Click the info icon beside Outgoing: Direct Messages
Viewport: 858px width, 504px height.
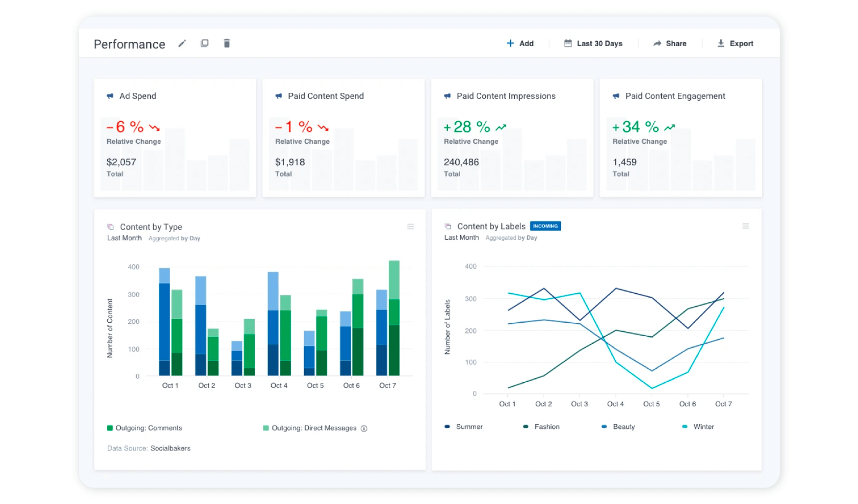(364, 428)
